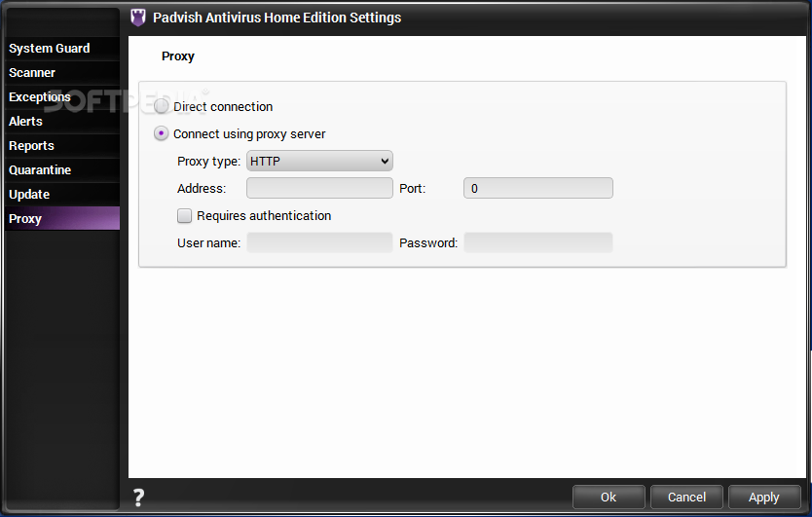This screenshot has height=517, width=812.
Task: Open the Alerts settings section
Action: pos(62,122)
